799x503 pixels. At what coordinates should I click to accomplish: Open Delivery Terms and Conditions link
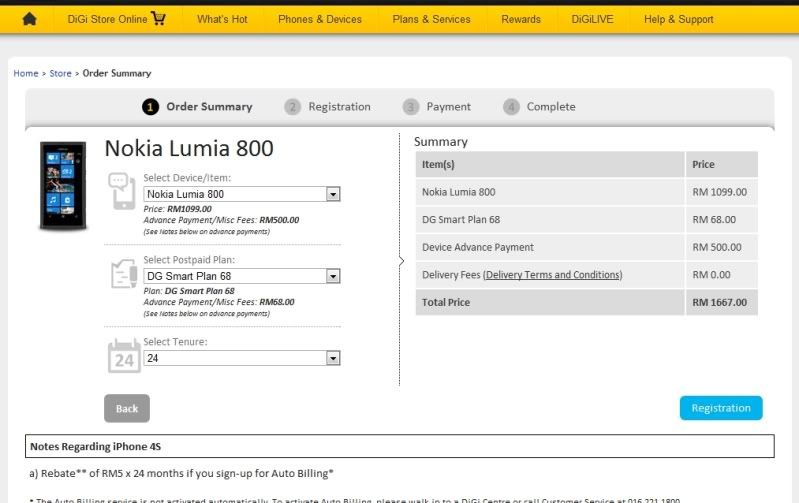[x=552, y=275]
